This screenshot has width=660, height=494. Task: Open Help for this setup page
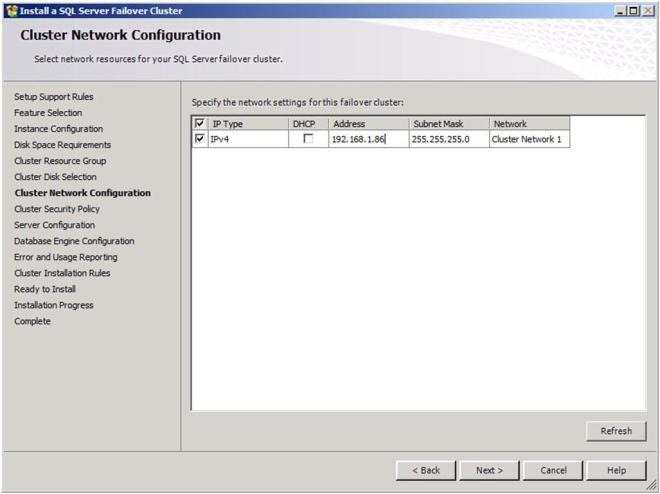click(617, 469)
